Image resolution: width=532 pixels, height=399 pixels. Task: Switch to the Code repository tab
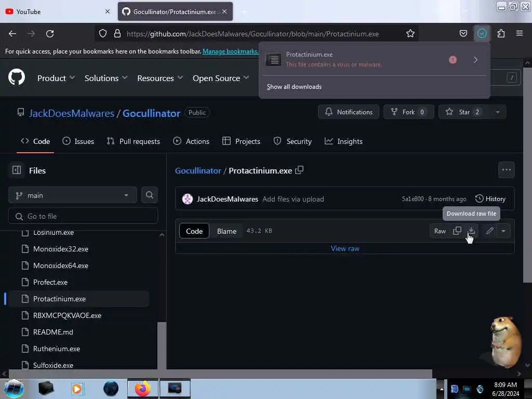pos(35,141)
